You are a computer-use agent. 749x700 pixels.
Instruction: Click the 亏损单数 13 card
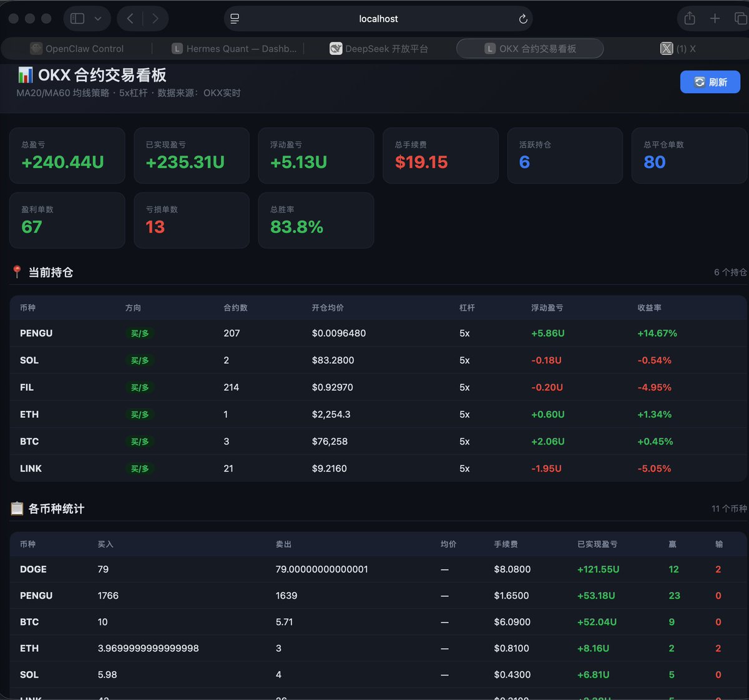point(192,220)
